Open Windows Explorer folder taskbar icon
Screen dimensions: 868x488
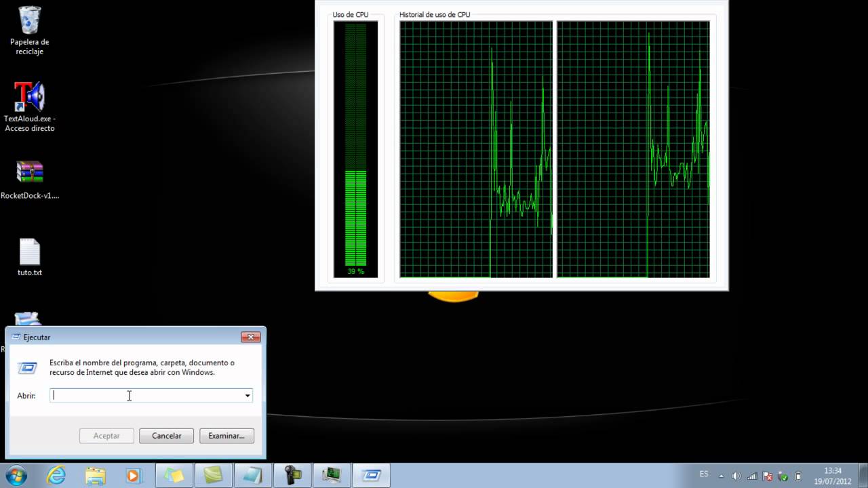point(96,475)
